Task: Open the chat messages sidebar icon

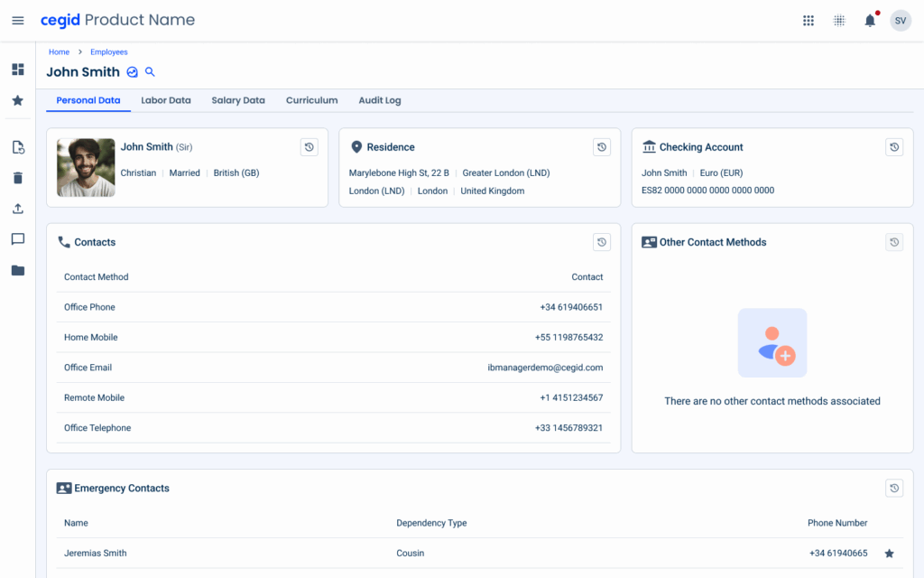Action: 18,239
